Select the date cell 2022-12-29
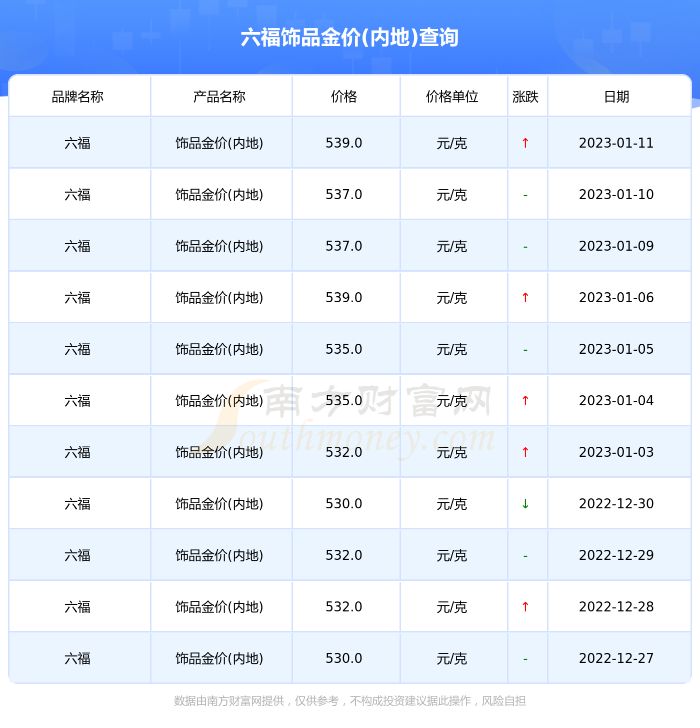The height and width of the screenshot is (728, 700). (x=616, y=555)
